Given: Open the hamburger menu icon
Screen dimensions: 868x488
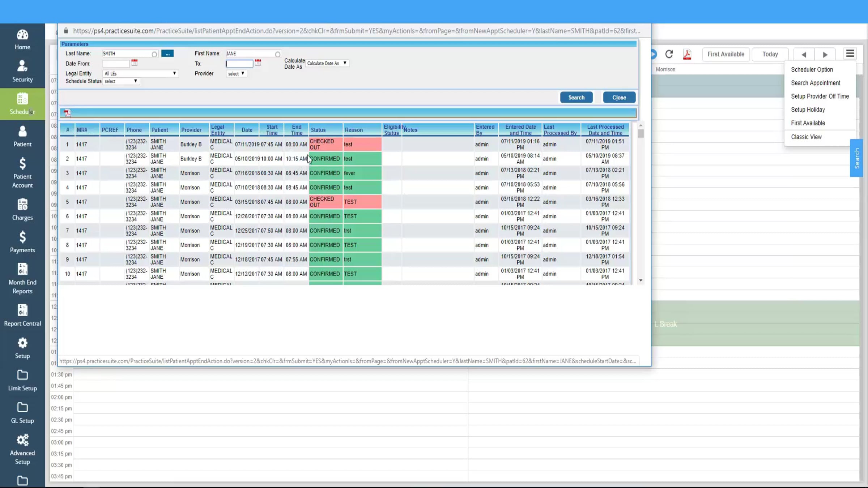Looking at the screenshot, I should coord(850,54).
